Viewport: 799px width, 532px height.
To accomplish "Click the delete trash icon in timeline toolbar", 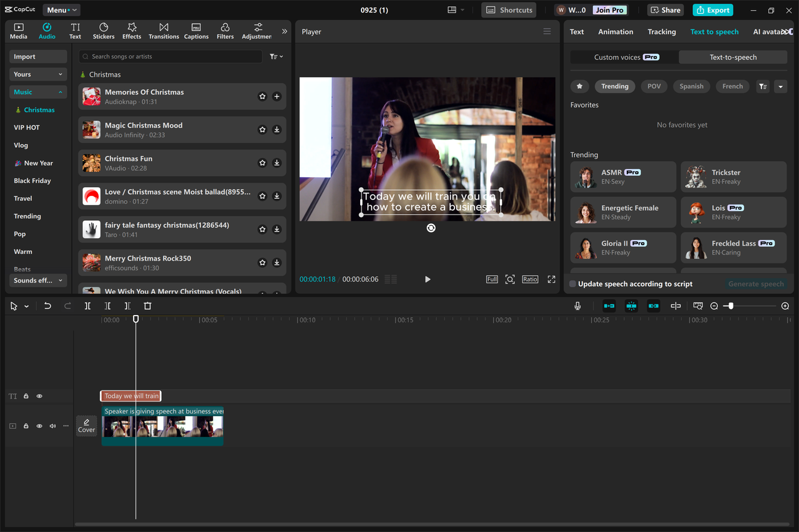I will (x=147, y=306).
